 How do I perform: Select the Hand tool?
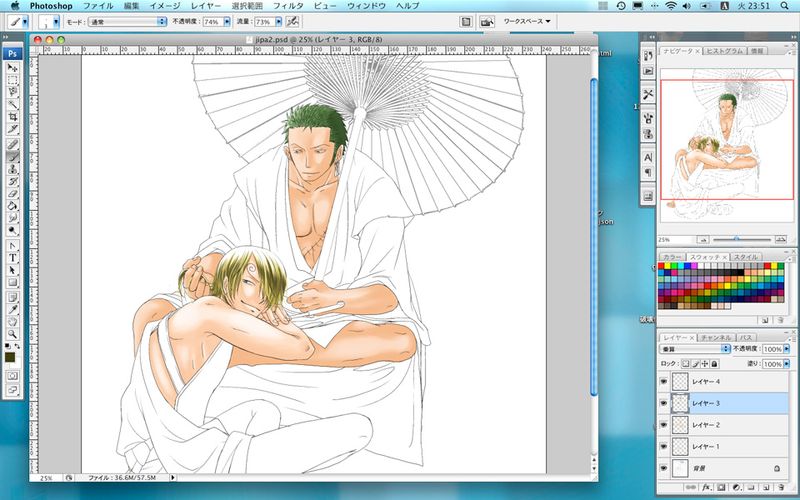[12, 322]
